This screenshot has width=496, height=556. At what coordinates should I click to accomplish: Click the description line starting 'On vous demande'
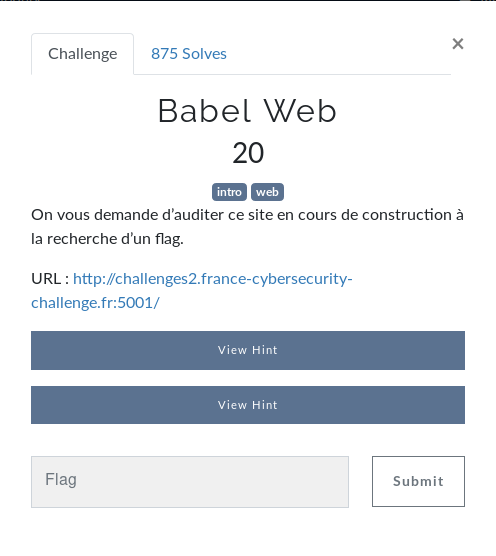coord(247,215)
